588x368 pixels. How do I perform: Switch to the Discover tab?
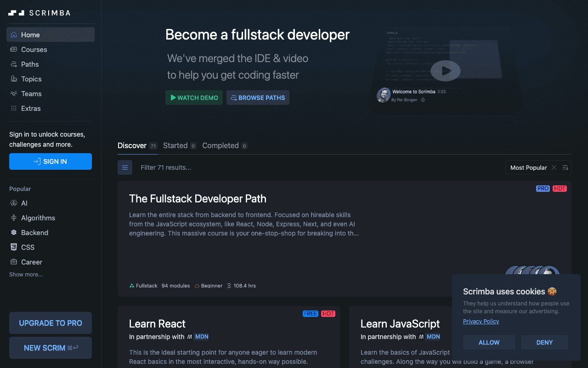point(137,145)
